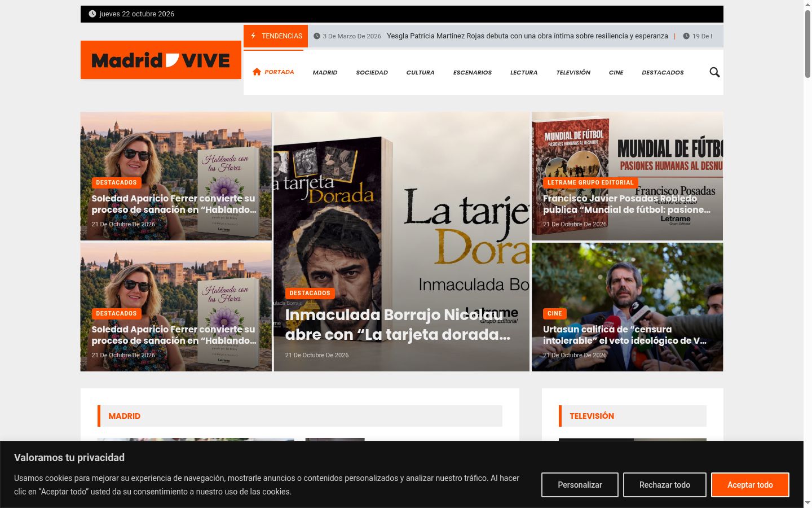
Task: Open the Madrid menu item
Action: click(325, 72)
